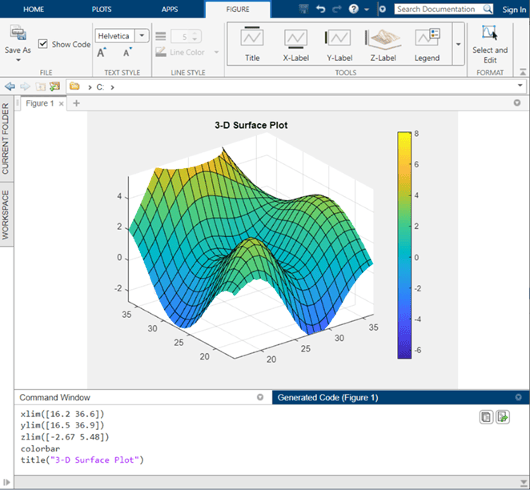Adjust the line width stepper value
This screenshot has width=530, height=490.
tap(194, 36)
